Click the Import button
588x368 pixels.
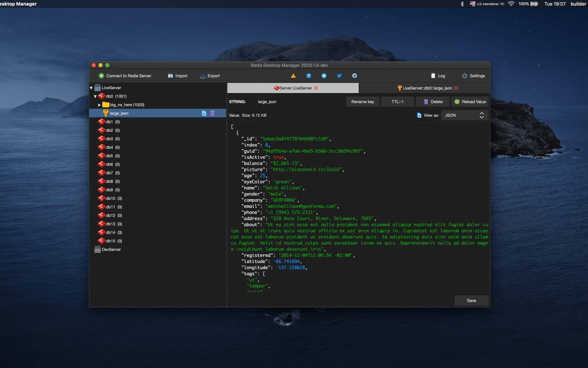pos(177,76)
